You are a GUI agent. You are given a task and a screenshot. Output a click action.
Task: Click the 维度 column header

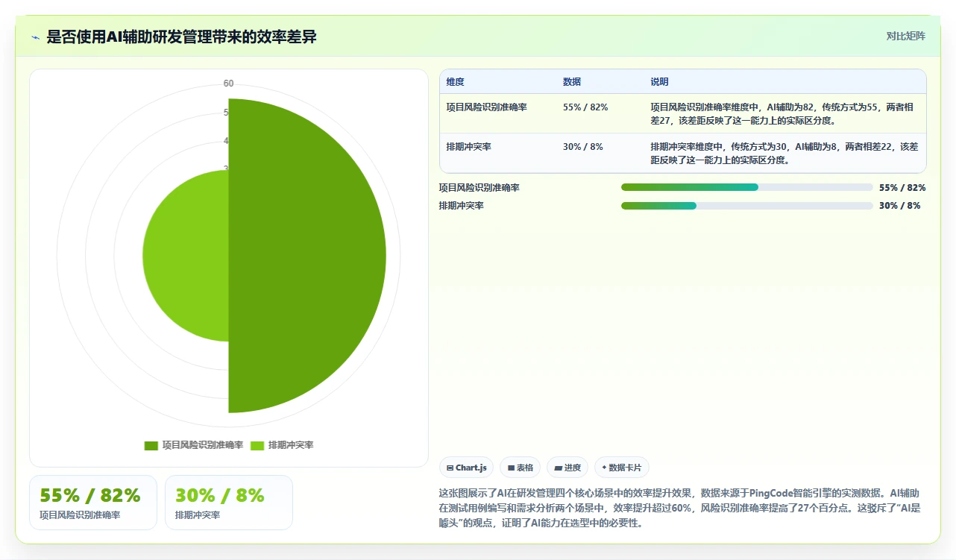[455, 82]
